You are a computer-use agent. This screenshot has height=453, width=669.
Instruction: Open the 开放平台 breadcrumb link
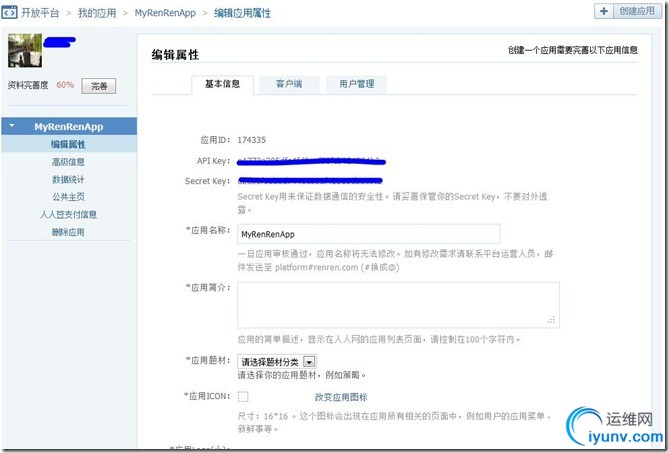click(40, 13)
